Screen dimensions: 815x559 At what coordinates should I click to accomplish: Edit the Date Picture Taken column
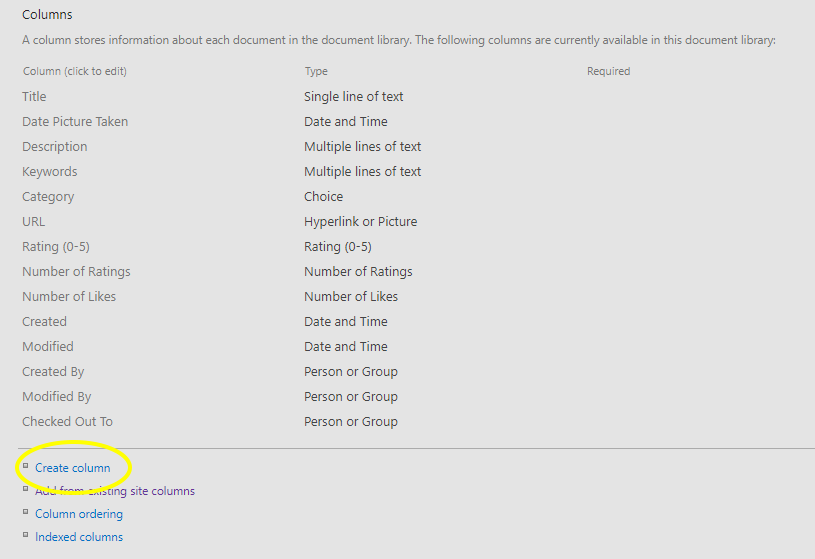[75, 122]
